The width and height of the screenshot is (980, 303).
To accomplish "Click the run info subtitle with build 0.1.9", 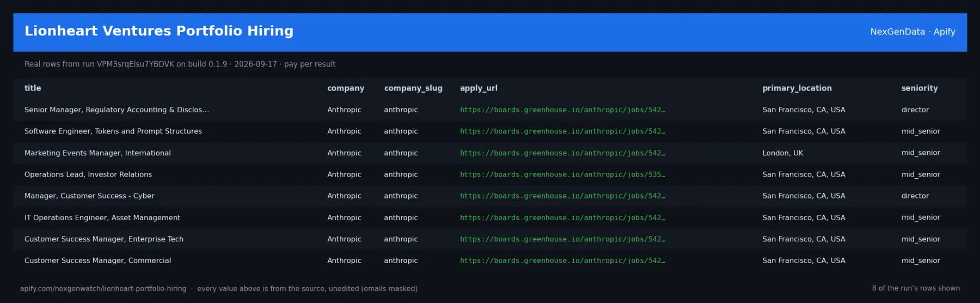I will 180,64.
